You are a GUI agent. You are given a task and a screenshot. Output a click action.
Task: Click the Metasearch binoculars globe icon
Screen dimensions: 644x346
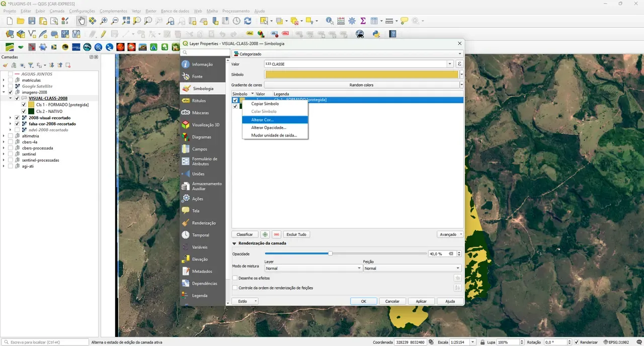(360, 34)
